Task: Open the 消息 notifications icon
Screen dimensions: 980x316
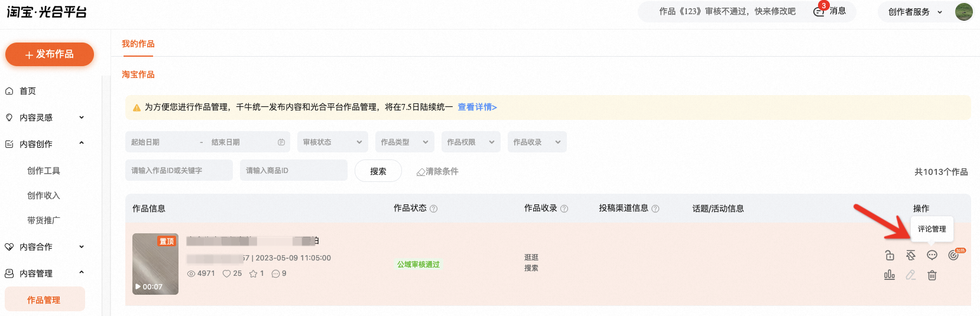Action: (x=819, y=11)
